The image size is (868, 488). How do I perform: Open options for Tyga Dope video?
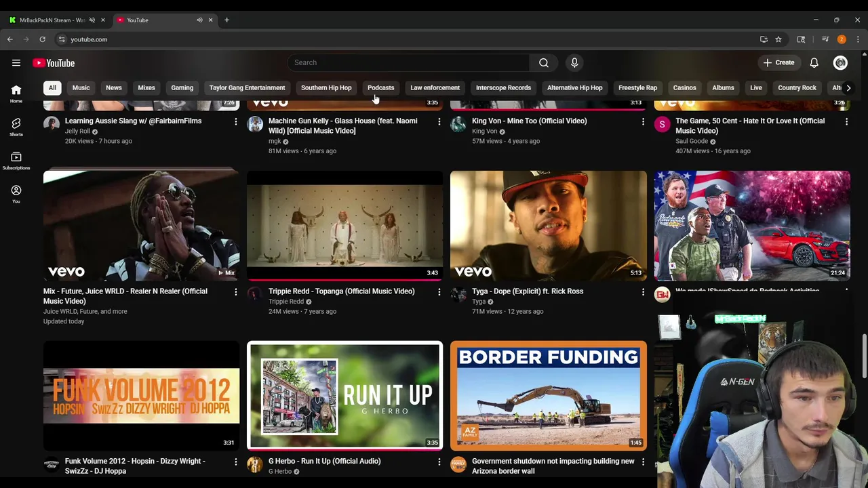click(643, 291)
